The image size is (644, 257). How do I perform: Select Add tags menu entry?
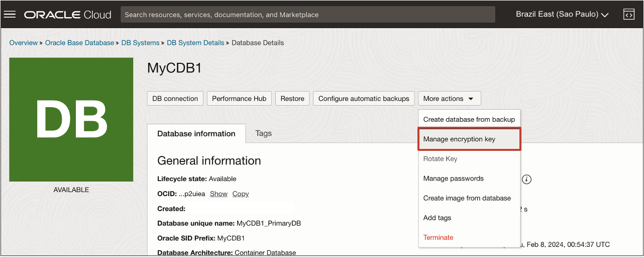438,218
